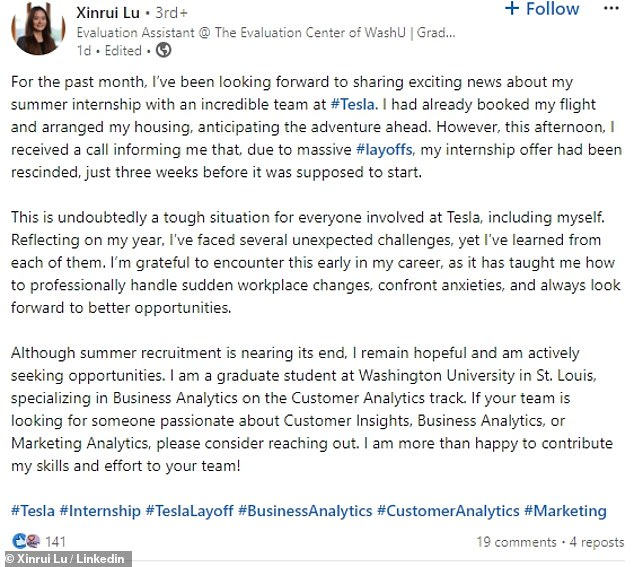This screenshot has width=634, height=567.
Task: Open the 19 comments link
Action: [516, 542]
